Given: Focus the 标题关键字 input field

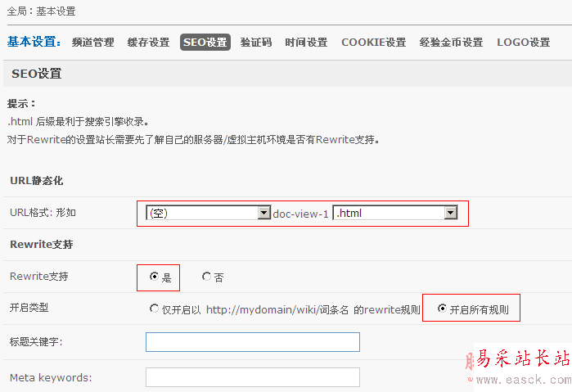Looking at the screenshot, I should pyautogui.click(x=253, y=342).
